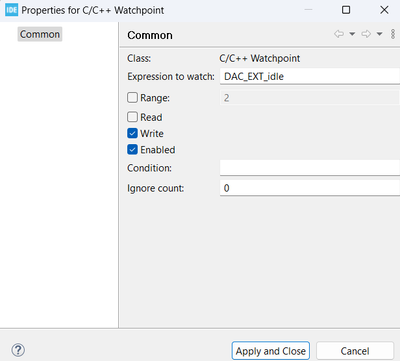Screen dimensions: 400x361
Task: Enable the Range checkbox
Action: tap(132, 98)
